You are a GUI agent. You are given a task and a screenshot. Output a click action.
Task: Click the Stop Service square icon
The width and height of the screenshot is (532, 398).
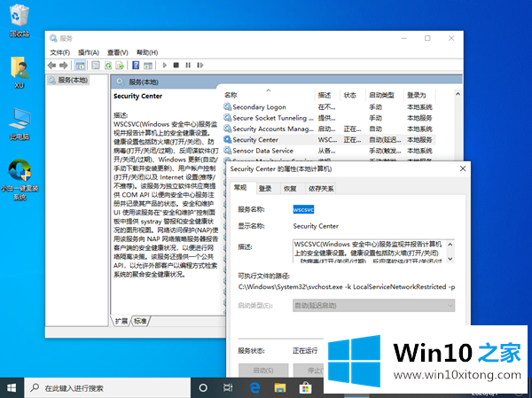(x=176, y=65)
